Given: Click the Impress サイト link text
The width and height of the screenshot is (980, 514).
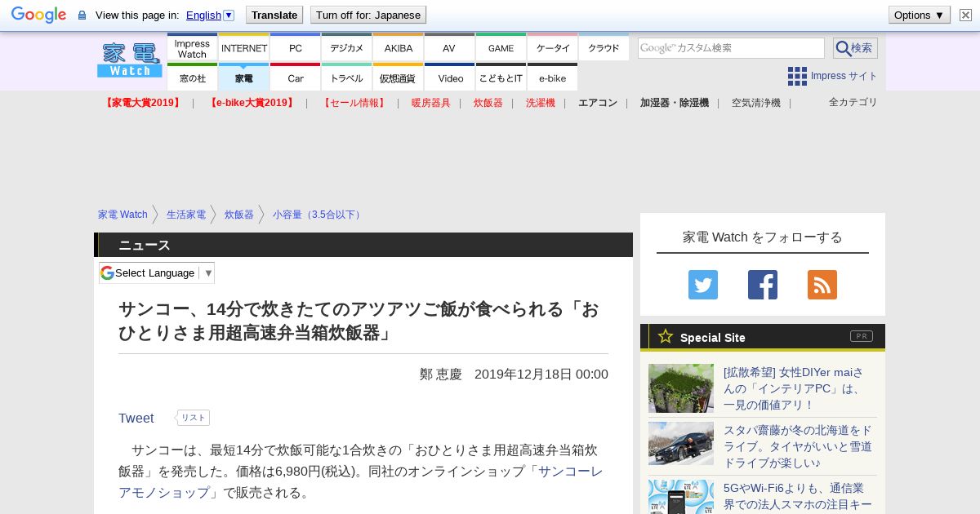Looking at the screenshot, I should (x=844, y=76).
